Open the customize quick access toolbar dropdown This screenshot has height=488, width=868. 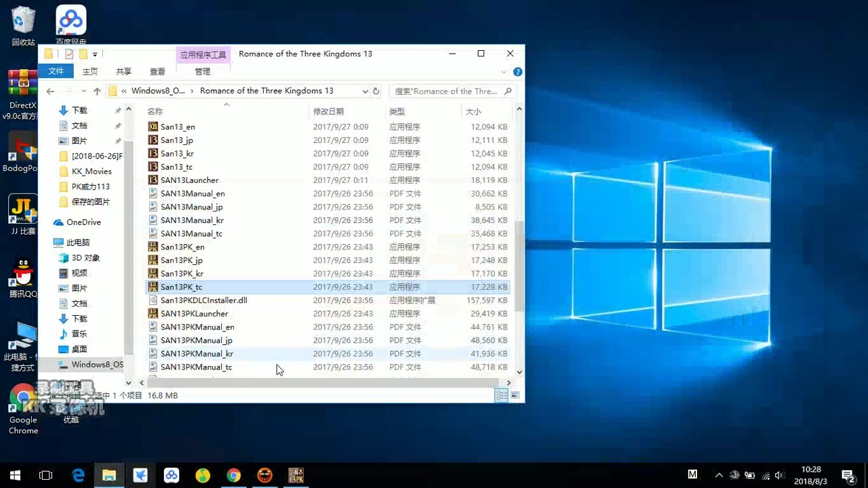(x=95, y=54)
